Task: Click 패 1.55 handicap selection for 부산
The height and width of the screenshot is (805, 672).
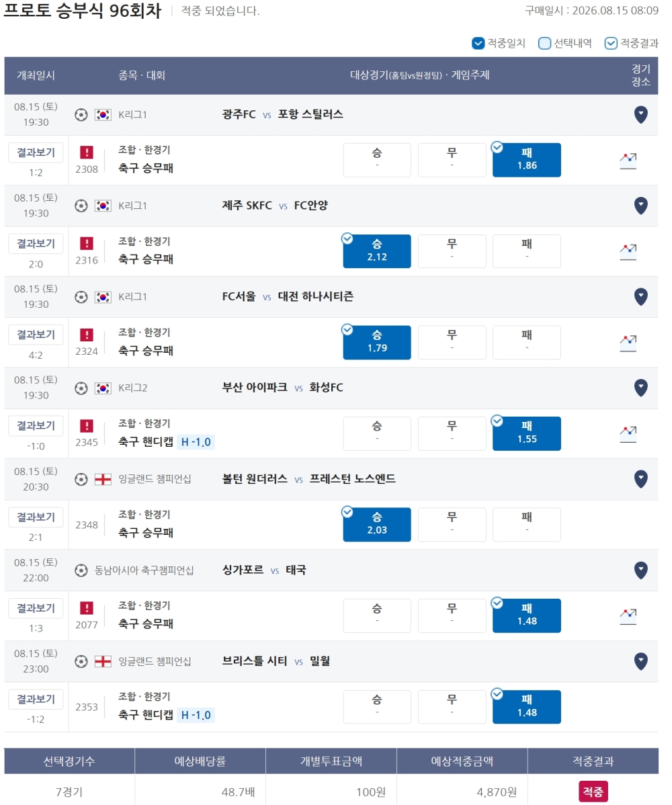Action: click(527, 433)
